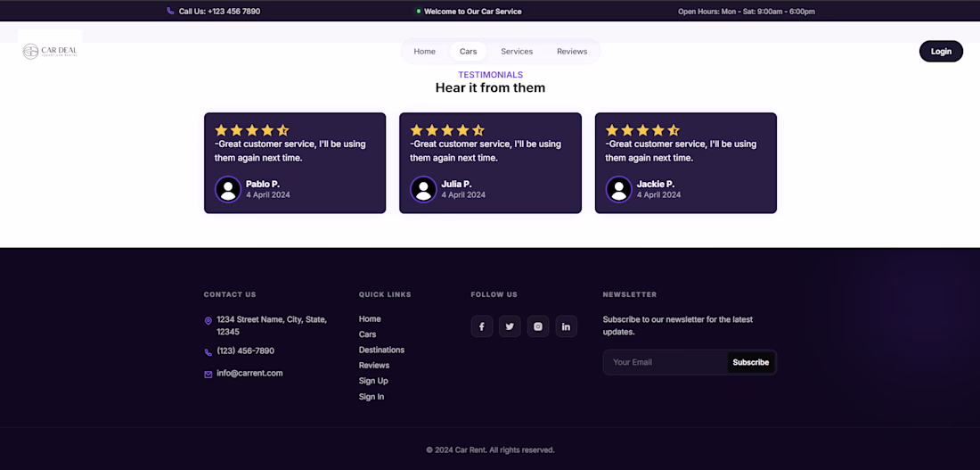Click the Login button
The height and width of the screenshot is (470, 980).
[x=941, y=52]
